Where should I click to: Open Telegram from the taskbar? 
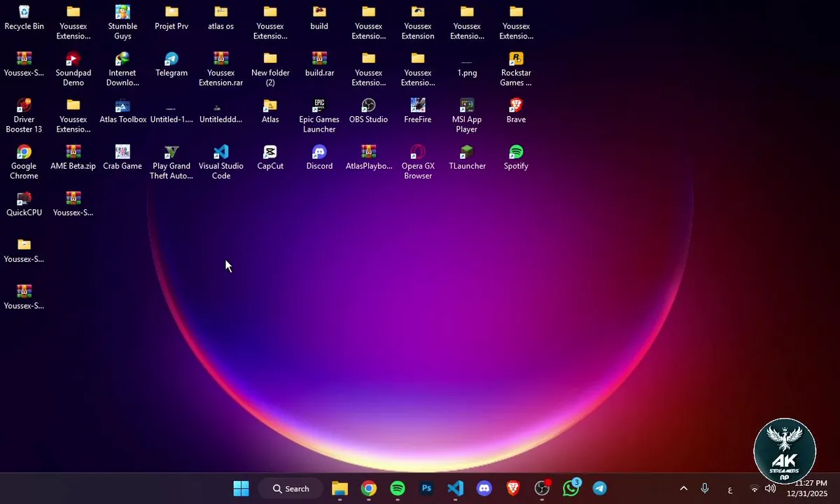pos(600,489)
